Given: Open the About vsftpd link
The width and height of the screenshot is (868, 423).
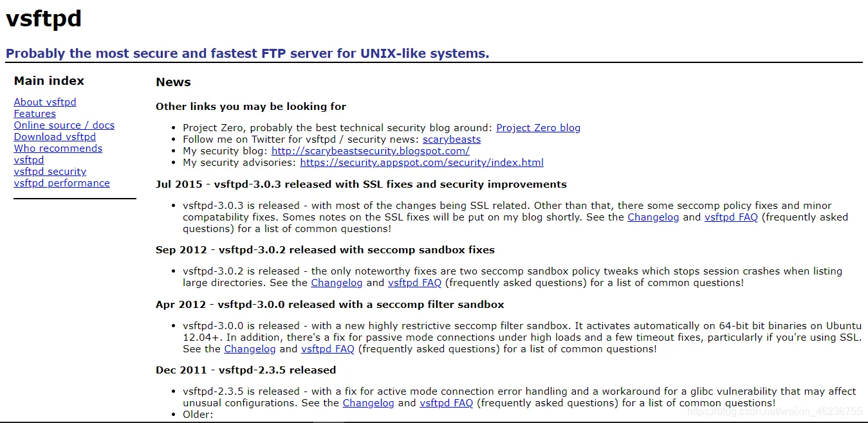Looking at the screenshot, I should click(x=45, y=102).
